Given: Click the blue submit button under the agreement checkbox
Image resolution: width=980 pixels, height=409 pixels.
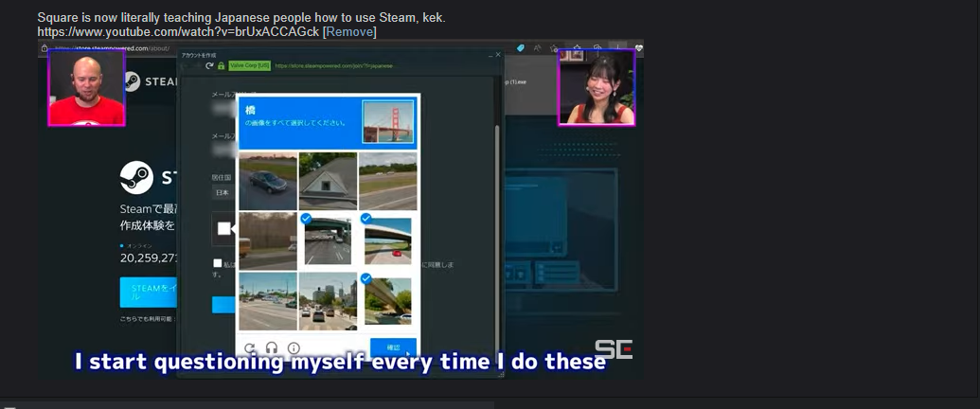Looking at the screenshot, I should 224,305.
